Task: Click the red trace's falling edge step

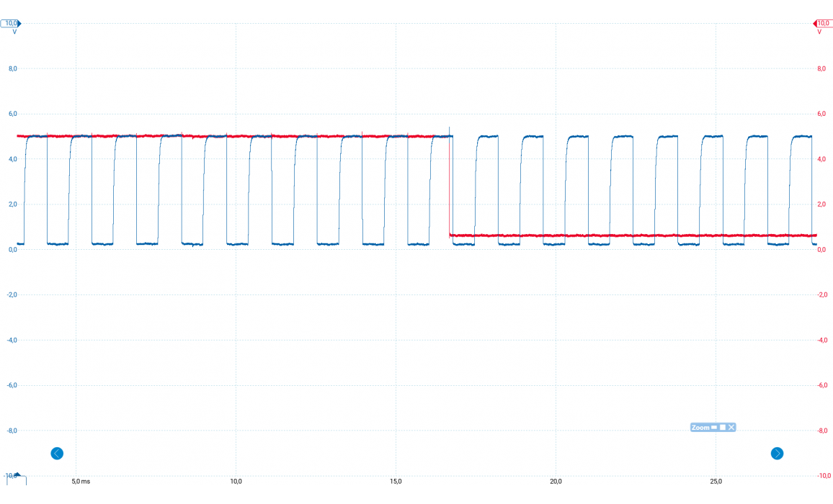Action: [450, 186]
